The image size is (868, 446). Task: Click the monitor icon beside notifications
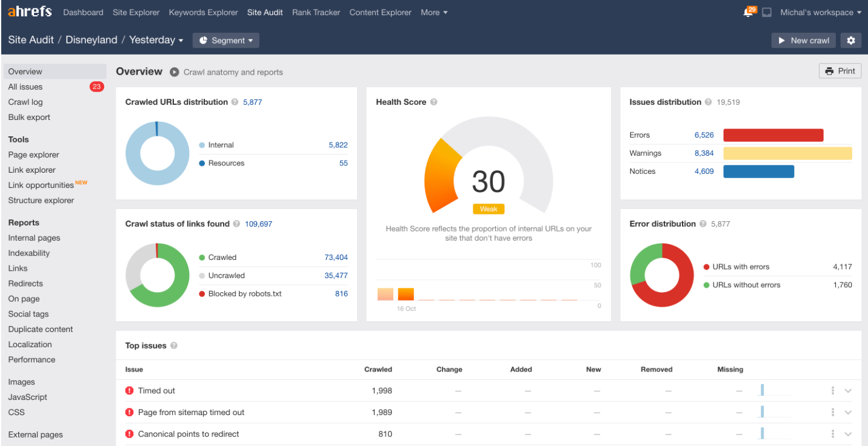(x=767, y=13)
